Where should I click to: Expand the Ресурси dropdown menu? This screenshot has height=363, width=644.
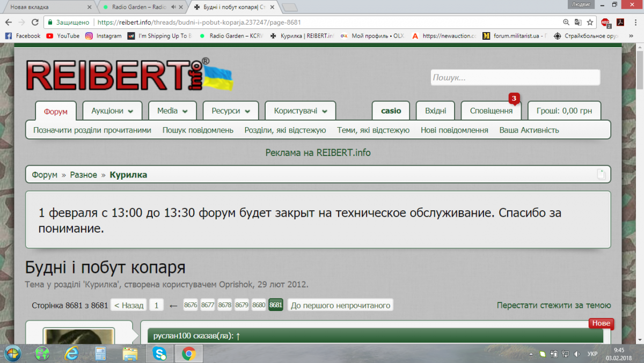(x=231, y=111)
